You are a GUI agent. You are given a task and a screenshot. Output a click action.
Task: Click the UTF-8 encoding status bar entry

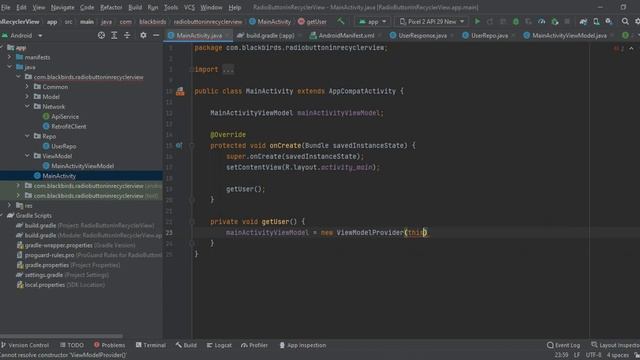593,355
